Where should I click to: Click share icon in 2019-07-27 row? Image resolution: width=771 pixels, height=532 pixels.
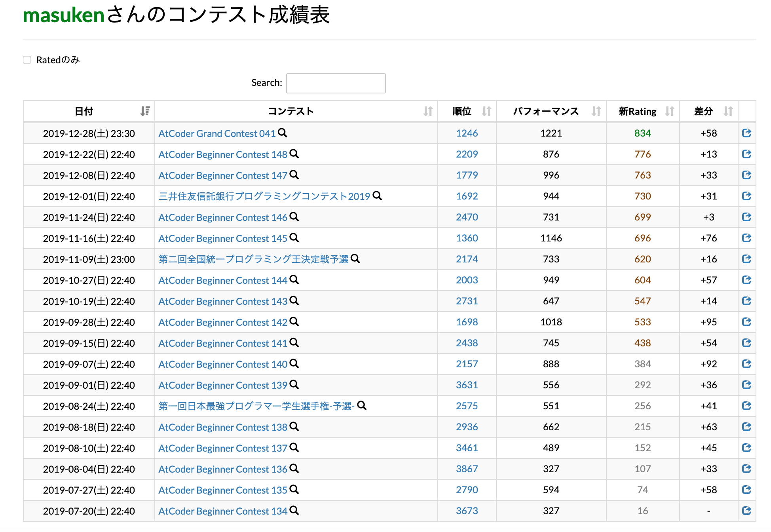(747, 490)
